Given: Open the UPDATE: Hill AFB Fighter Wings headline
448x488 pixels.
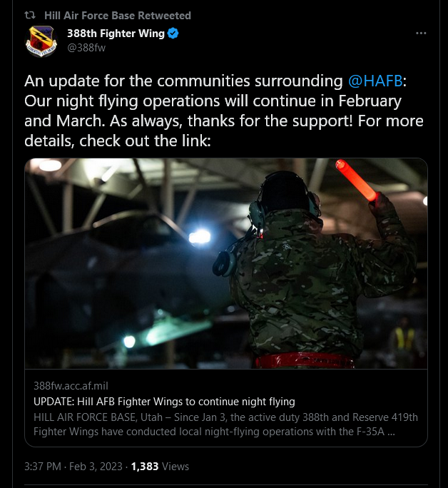Looking at the screenshot, I should pos(164,402).
